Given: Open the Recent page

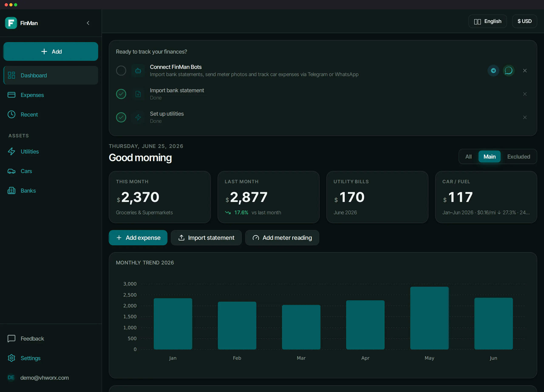Looking at the screenshot, I should [x=51, y=114].
